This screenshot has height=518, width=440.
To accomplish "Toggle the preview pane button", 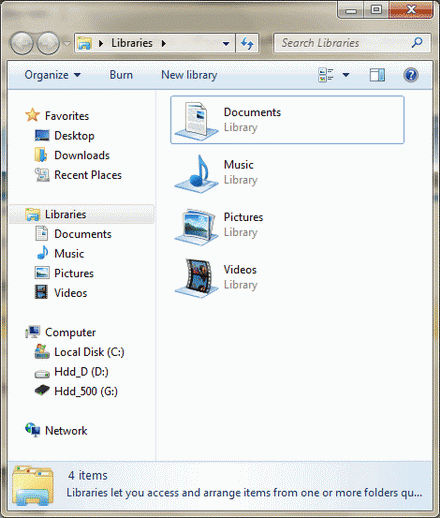I will tap(377, 75).
